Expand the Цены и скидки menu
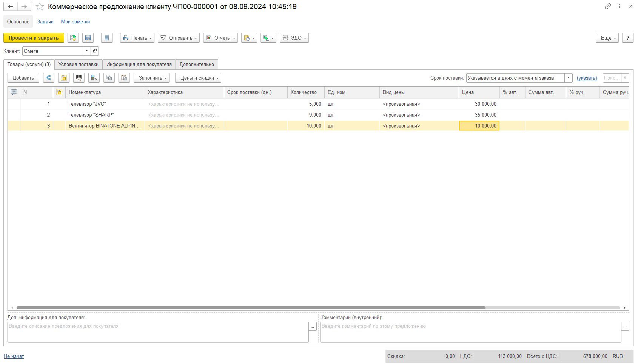Screen dimensions: 638x364 [x=198, y=78]
